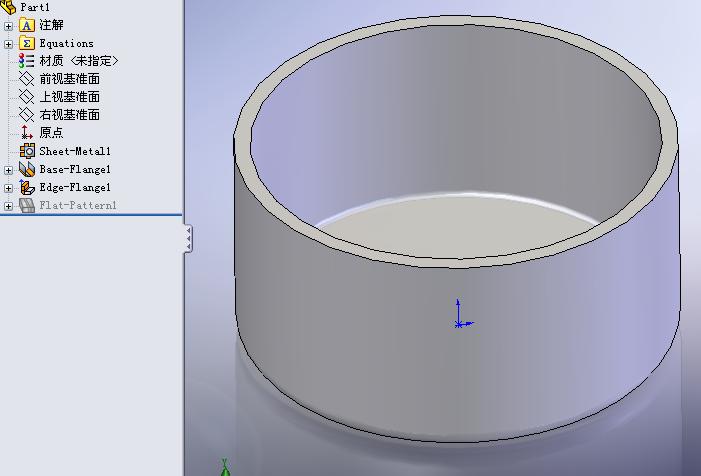Select the 上视基准面 top plane label
This screenshot has height=476, width=701.
70,97
